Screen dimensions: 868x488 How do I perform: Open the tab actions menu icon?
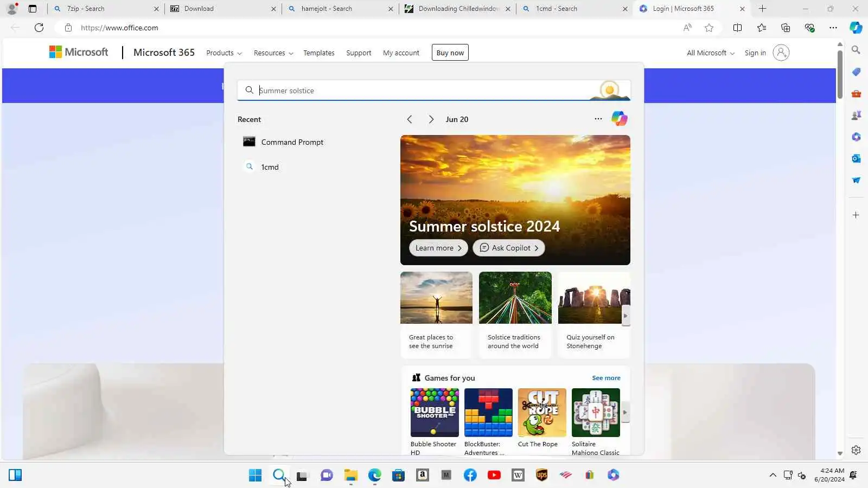point(33,9)
